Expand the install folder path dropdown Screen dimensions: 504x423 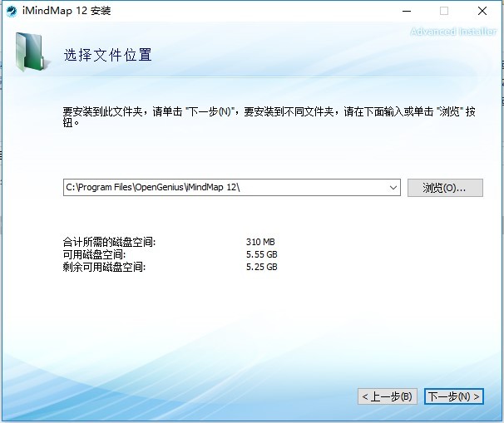393,188
